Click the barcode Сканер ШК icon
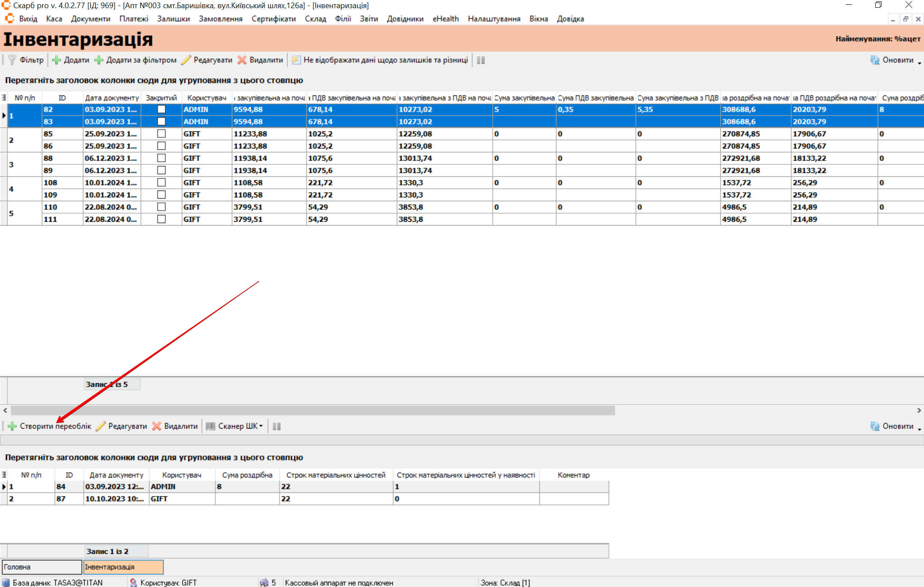Image resolution: width=924 pixels, height=587 pixels. pyautogui.click(x=210, y=426)
